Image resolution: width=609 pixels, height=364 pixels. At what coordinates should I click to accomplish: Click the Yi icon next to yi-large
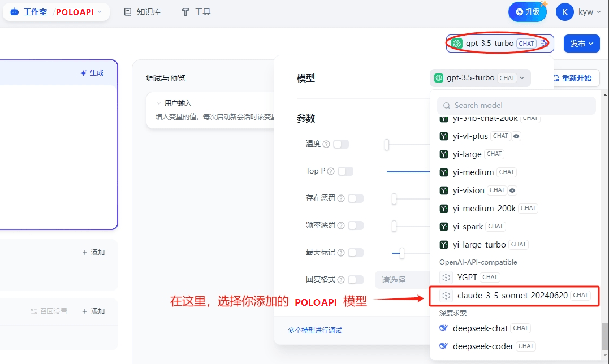tap(444, 154)
